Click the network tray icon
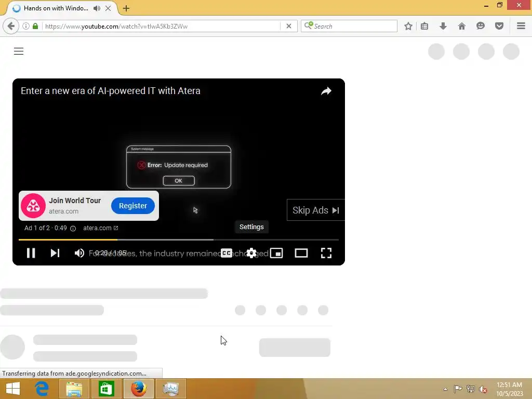 tap(471, 389)
